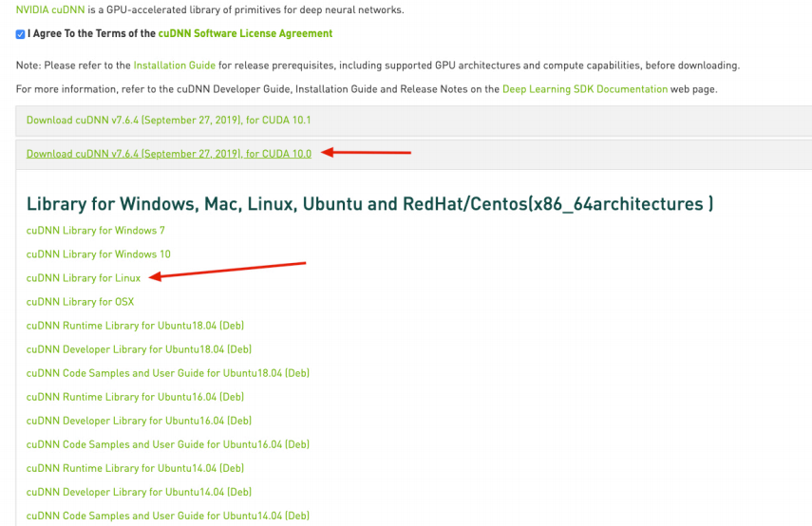Open the NVIDIA cuDNN link
The height and width of the screenshot is (526, 812).
50,9
